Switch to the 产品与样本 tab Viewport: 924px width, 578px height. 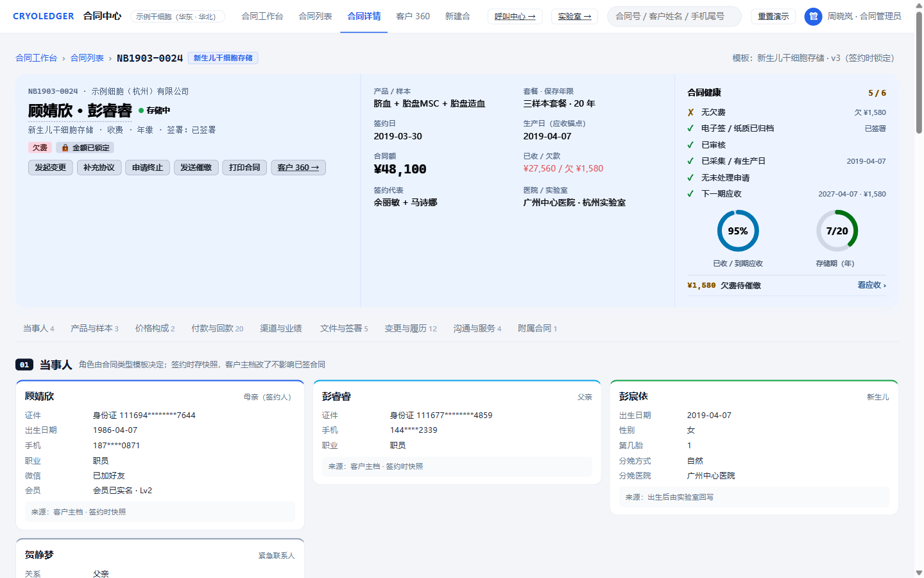point(94,328)
